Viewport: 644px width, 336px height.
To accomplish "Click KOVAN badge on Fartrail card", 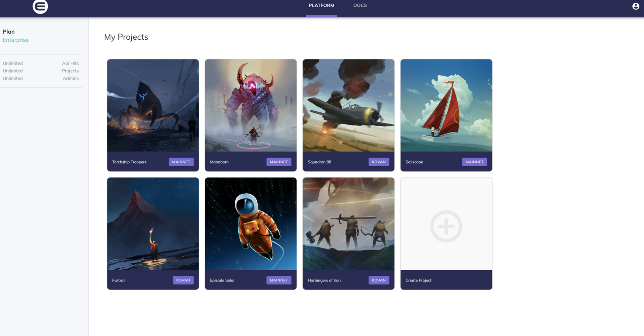I will pos(183,280).
